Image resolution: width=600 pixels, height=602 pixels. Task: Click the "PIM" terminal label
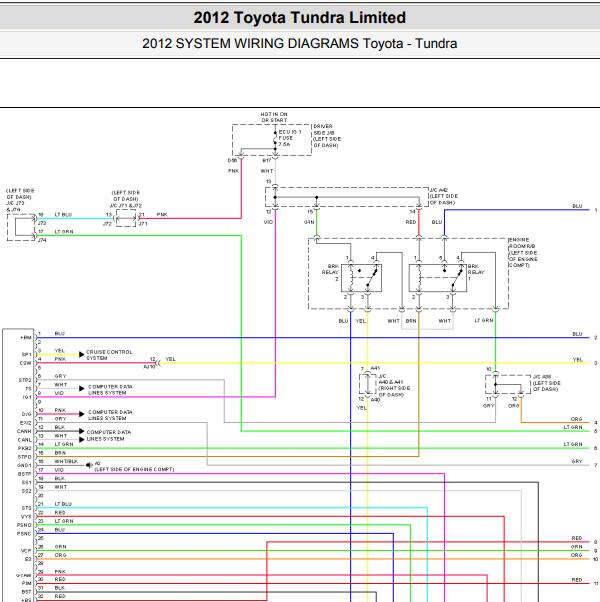pos(26,584)
